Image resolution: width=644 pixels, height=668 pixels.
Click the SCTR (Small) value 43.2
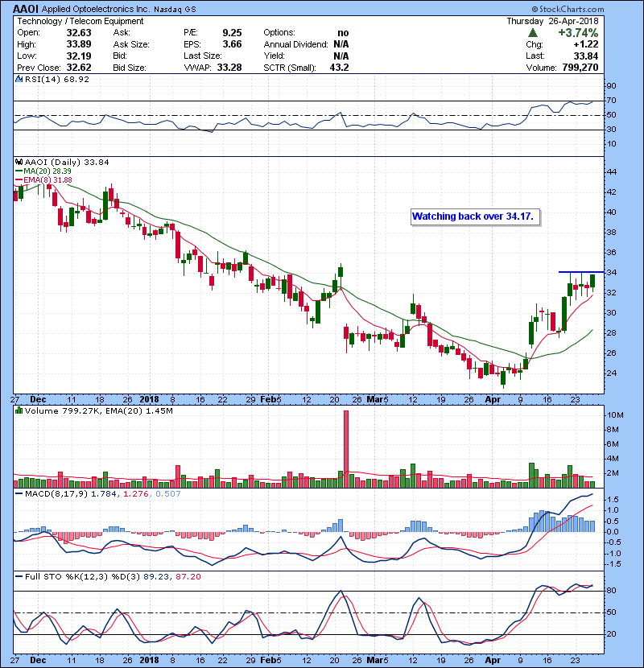tap(339, 68)
